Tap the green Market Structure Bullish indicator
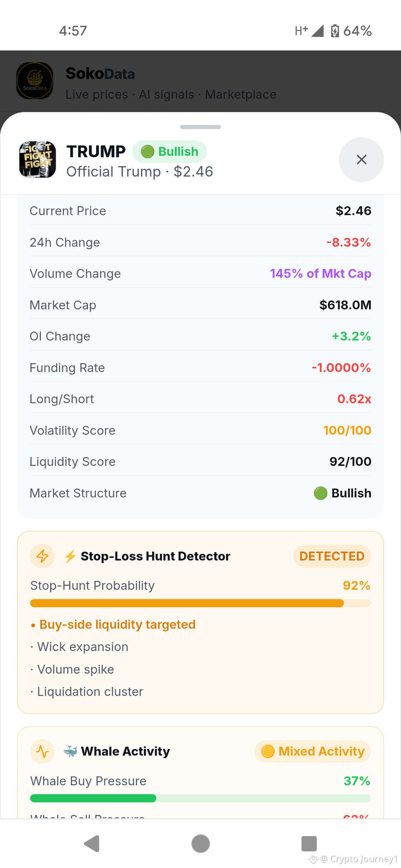This screenshot has height=868, width=401. pyautogui.click(x=320, y=493)
